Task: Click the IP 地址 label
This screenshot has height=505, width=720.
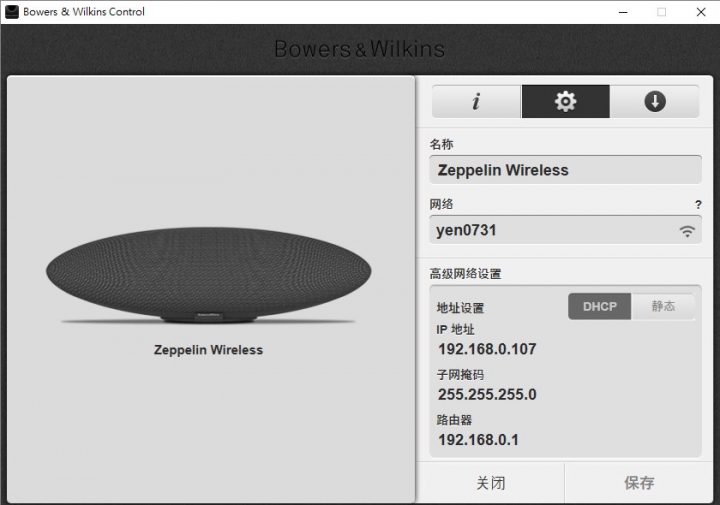Action: (x=455, y=330)
